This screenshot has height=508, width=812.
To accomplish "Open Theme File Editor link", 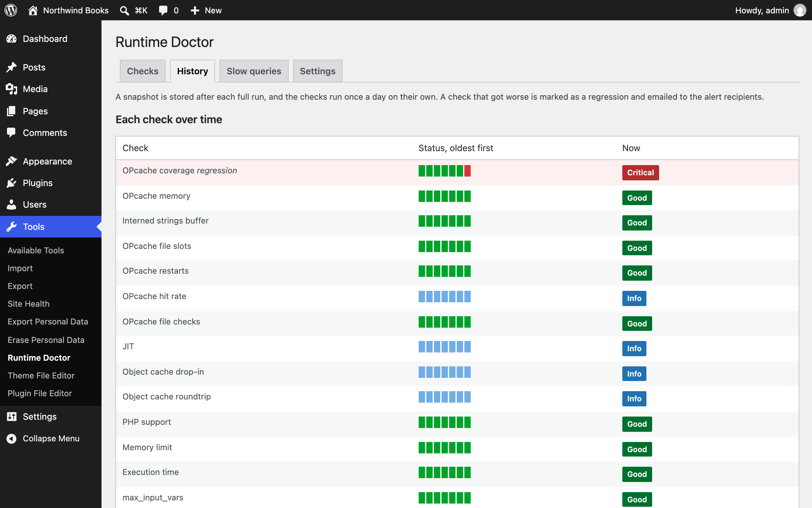I will pos(41,376).
